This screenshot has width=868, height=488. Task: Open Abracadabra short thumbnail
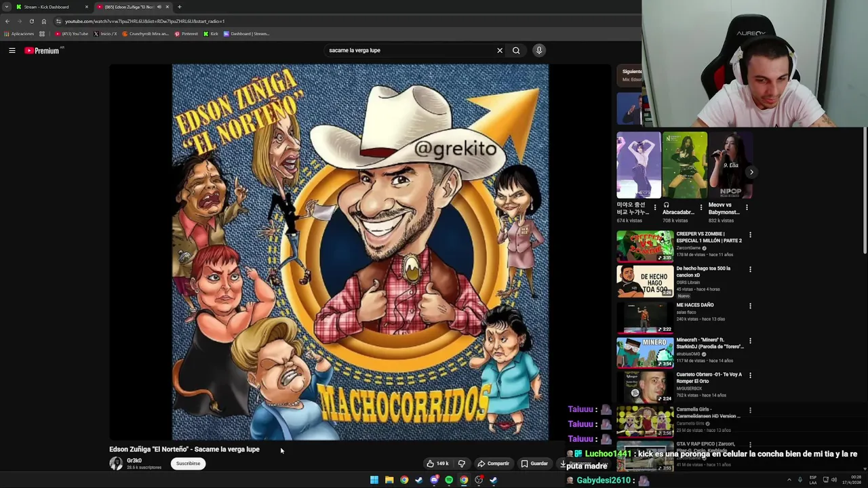coord(684,165)
